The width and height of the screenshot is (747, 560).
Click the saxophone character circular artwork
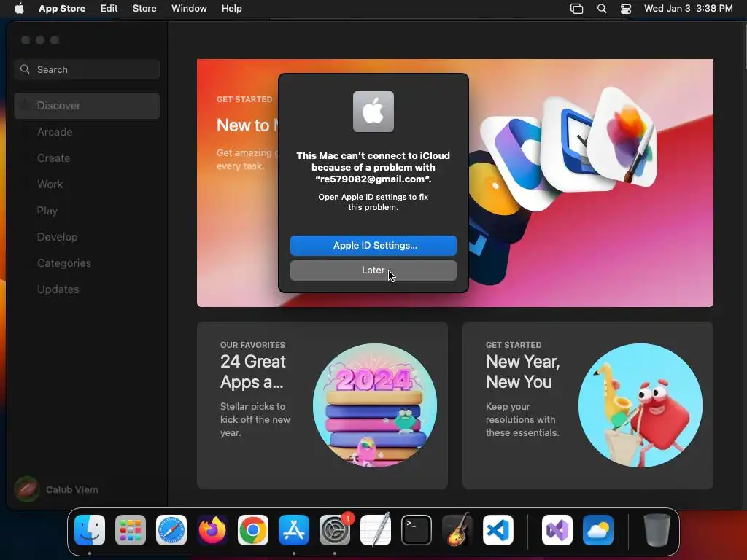click(x=640, y=405)
